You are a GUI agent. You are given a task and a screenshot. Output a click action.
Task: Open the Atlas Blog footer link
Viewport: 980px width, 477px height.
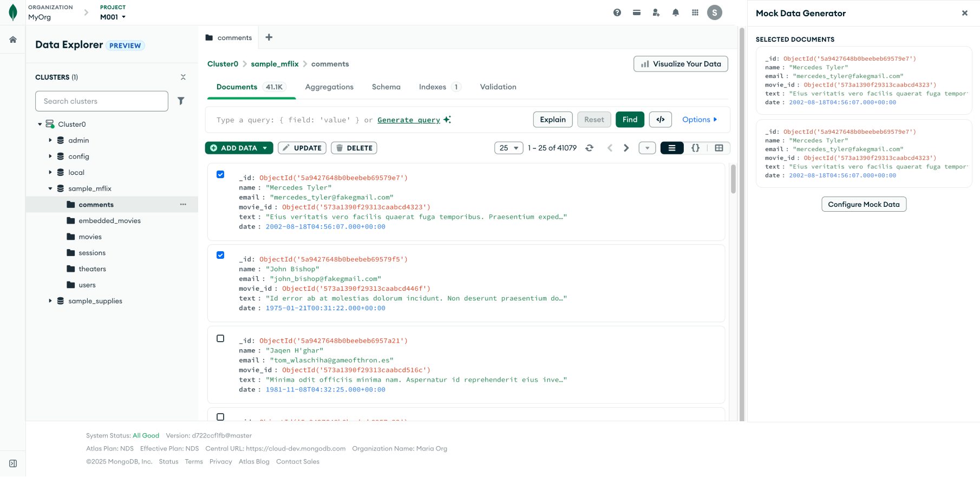coord(254,462)
